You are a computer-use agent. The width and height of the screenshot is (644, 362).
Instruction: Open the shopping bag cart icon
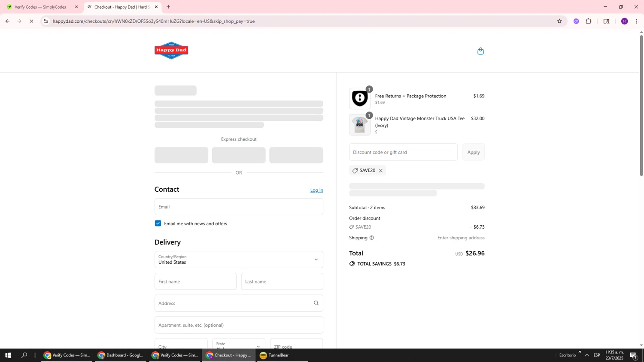click(x=480, y=51)
